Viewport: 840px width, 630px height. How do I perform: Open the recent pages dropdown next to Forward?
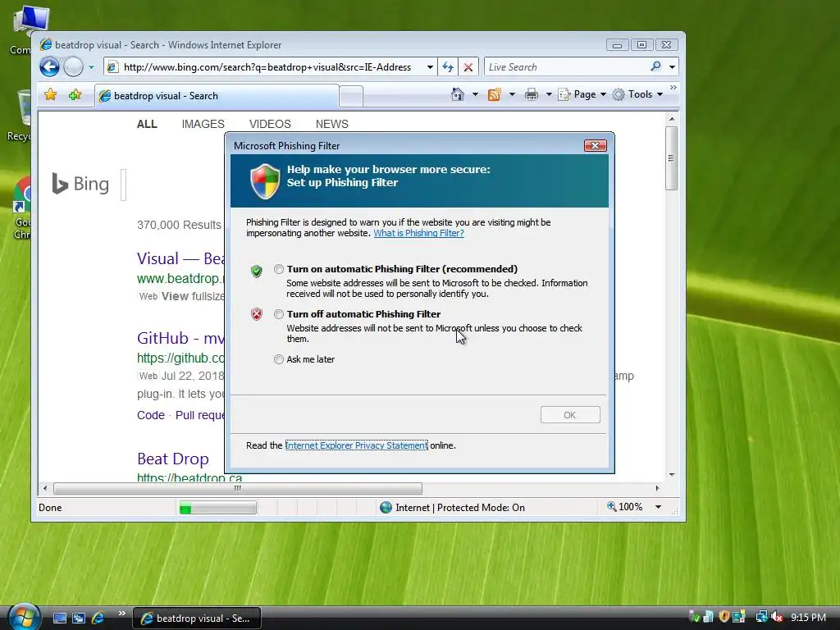click(x=91, y=67)
